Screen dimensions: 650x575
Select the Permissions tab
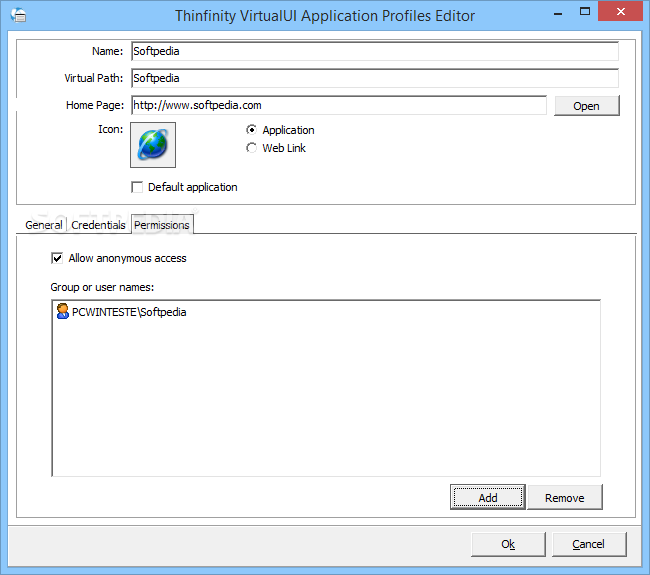coord(162,225)
